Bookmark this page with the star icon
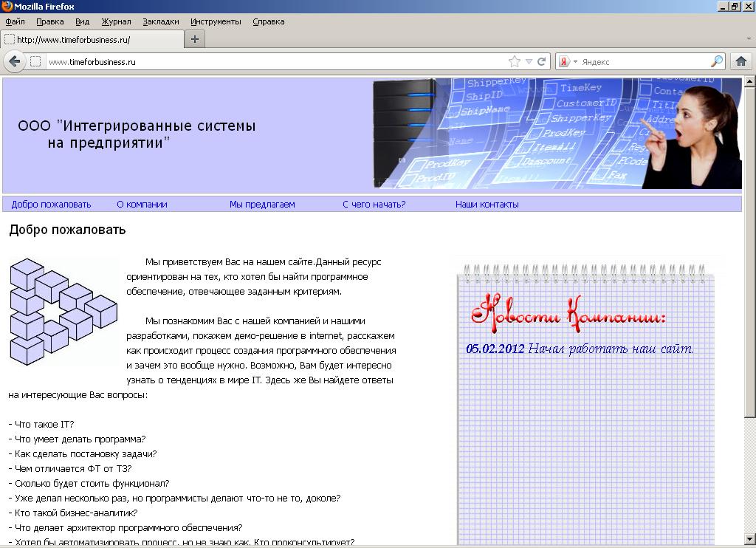 pos(515,61)
